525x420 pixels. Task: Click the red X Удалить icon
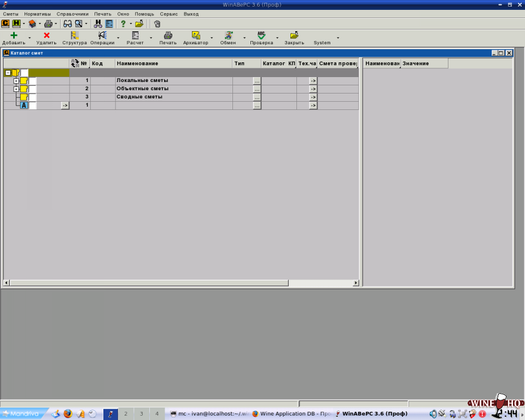[46, 35]
